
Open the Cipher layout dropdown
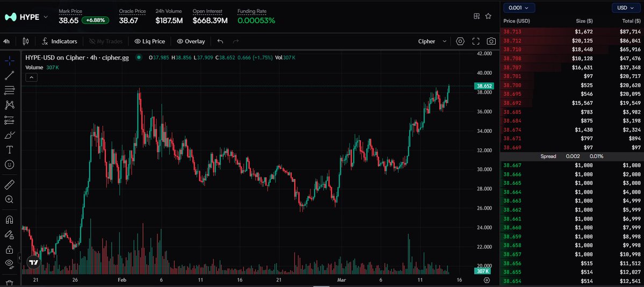coord(432,41)
